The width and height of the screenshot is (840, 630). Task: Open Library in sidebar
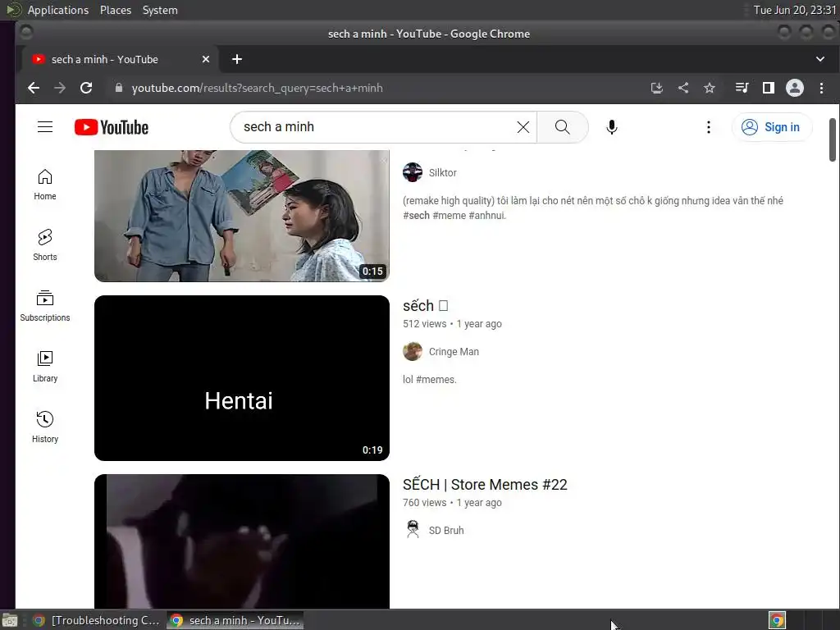pyautogui.click(x=45, y=367)
